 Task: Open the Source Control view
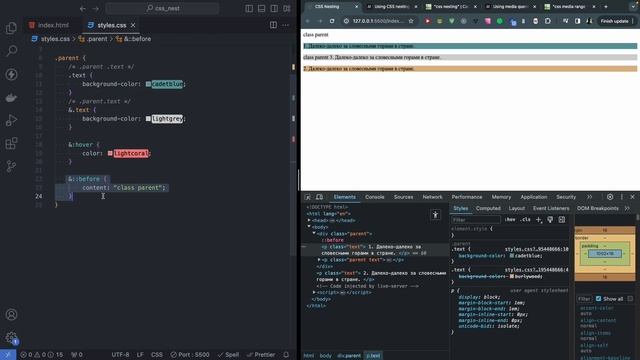(11, 166)
